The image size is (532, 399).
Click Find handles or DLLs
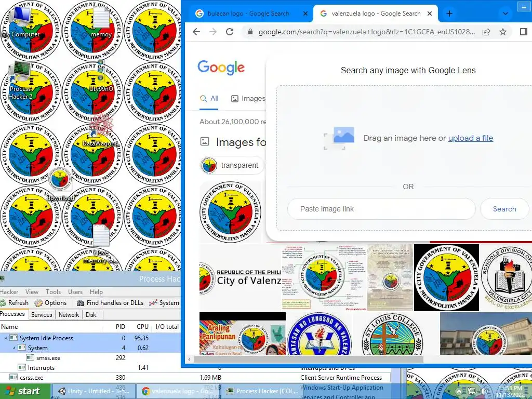(x=110, y=303)
